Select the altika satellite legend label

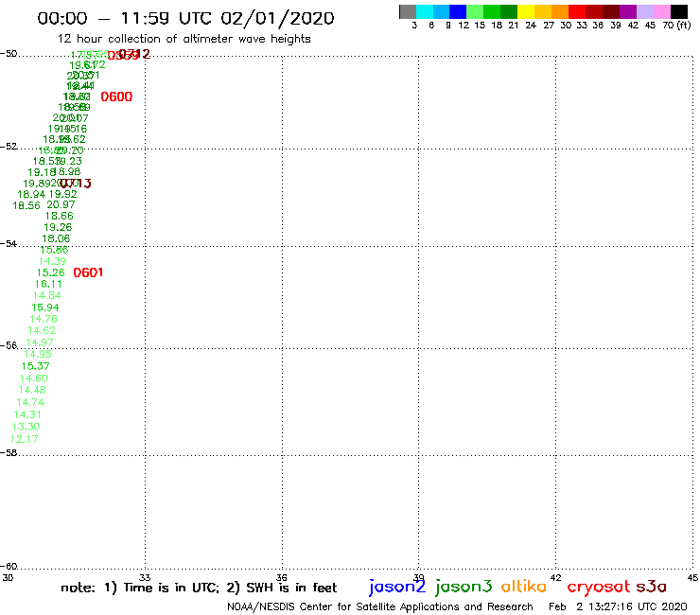click(x=524, y=587)
